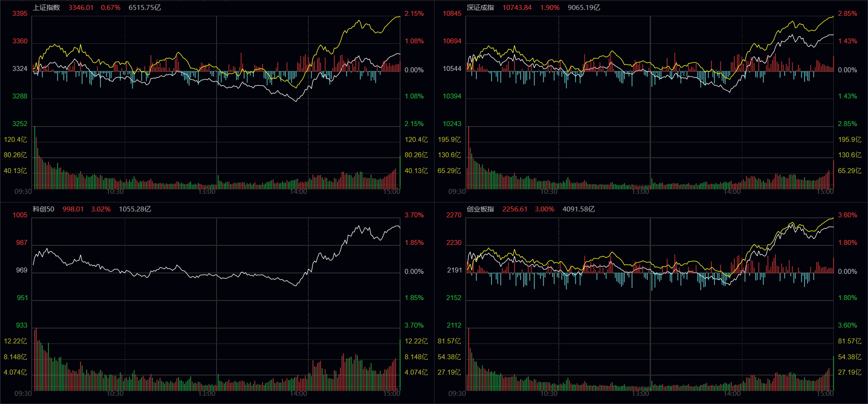
Task: Open the 科创50 index title
Action: pyautogui.click(x=43, y=209)
